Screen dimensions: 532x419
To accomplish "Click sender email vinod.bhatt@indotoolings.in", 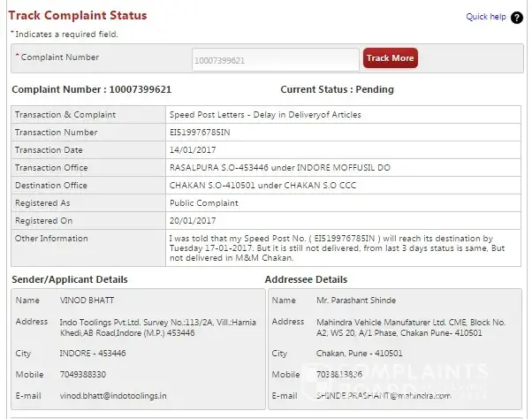I will point(113,395).
